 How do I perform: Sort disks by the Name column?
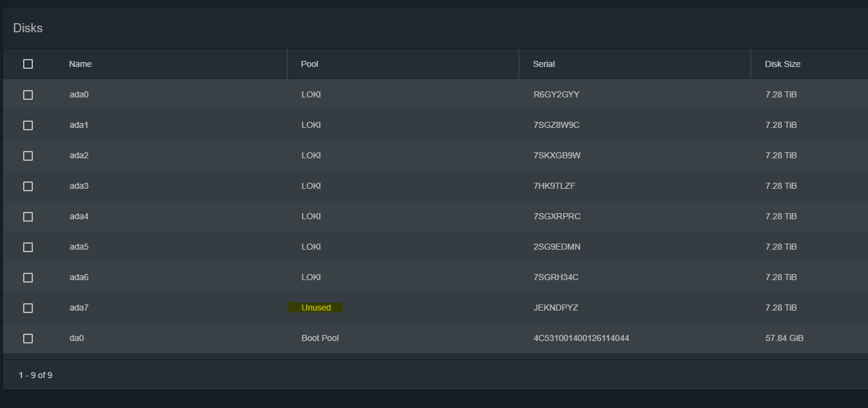coord(80,64)
